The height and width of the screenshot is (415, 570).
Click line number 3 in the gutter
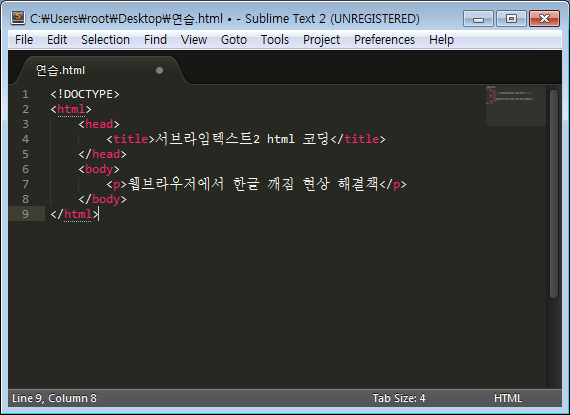click(25, 124)
